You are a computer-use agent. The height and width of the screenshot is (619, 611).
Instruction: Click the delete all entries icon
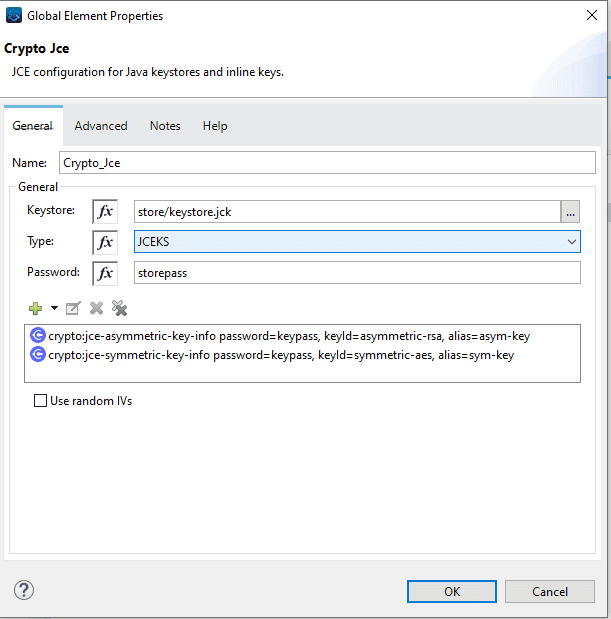click(x=120, y=308)
